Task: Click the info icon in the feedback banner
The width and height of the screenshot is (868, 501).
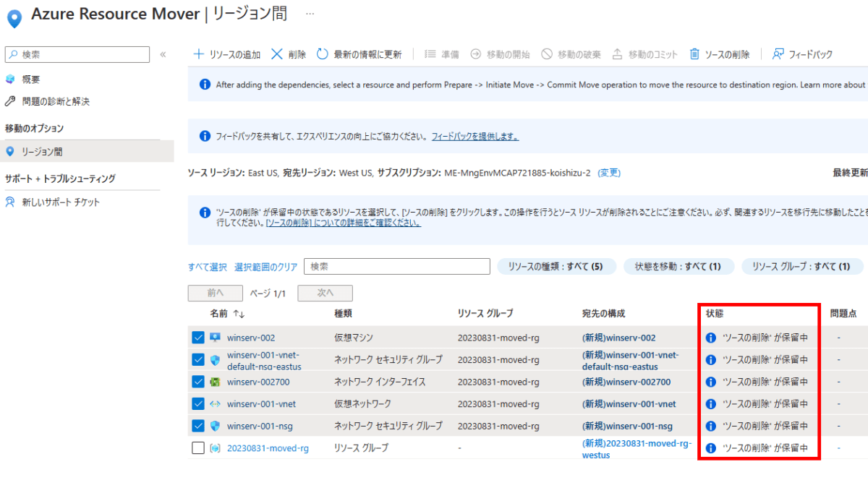Action: click(x=205, y=136)
